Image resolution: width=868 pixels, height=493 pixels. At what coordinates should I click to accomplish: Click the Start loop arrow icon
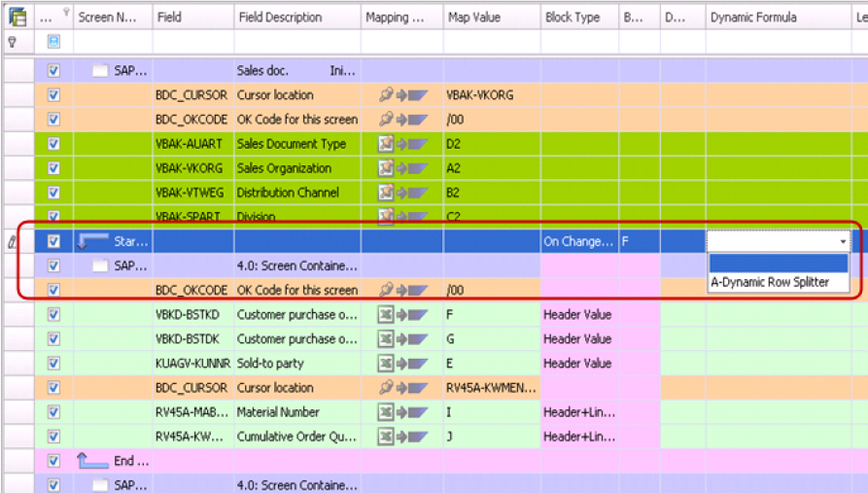[x=93, y=241]
